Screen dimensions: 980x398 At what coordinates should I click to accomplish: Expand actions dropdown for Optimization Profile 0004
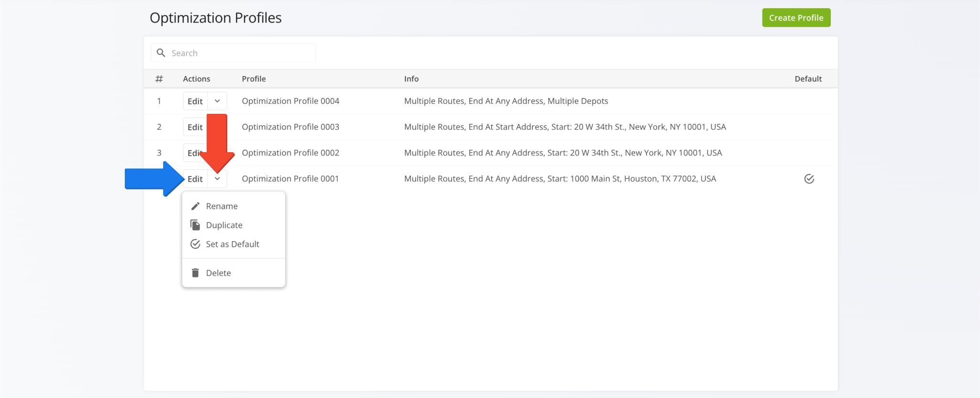[217, 101]
